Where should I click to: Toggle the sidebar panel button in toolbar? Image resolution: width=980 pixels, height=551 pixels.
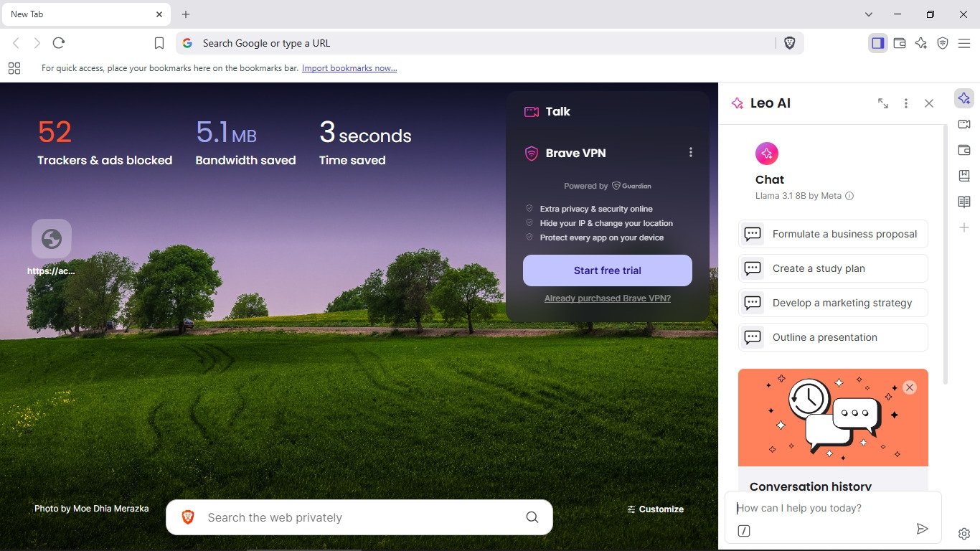pos(877,43)
